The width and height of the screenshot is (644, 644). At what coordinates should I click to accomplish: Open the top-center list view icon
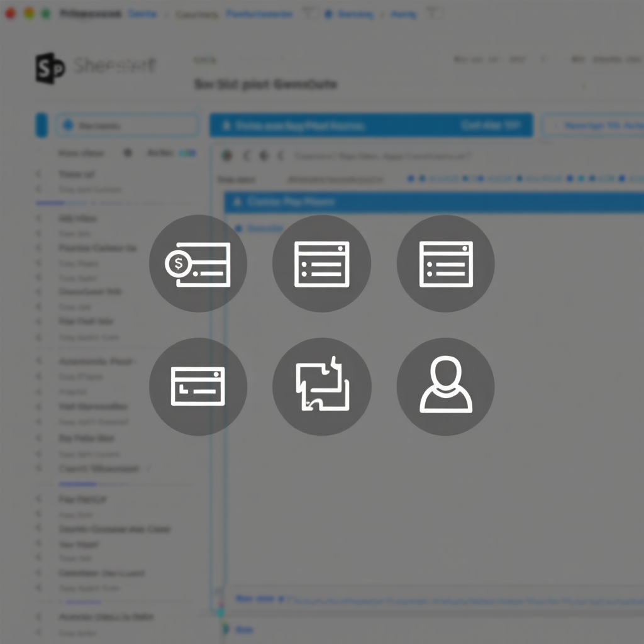(x=322, y=263)
